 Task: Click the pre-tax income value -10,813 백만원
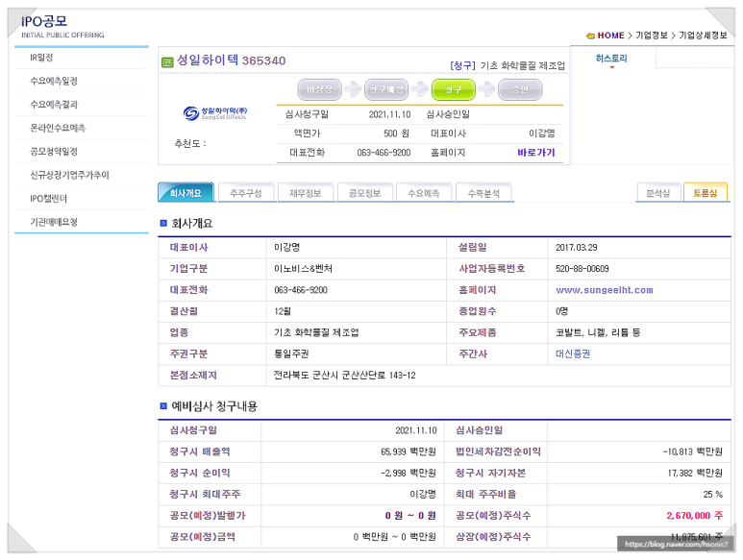pyautogui.click(x=693, y=451)
